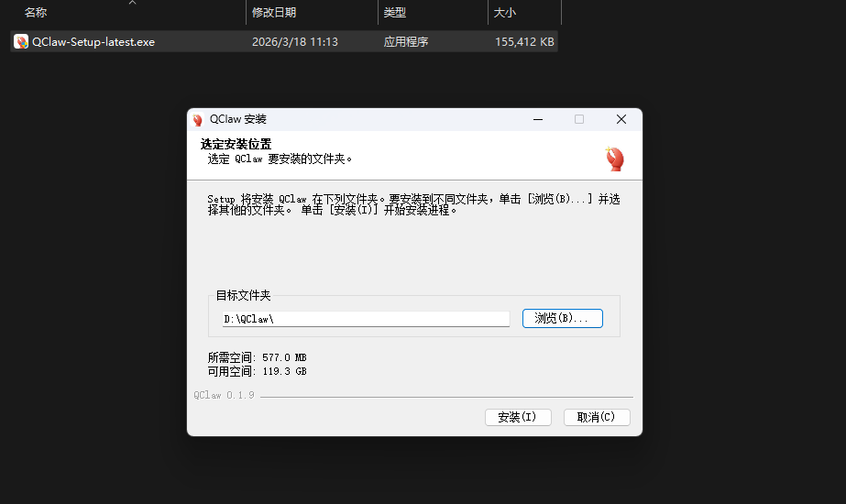Click the 选定 QClaw 要安装的文件夹 subtitle
Viewport: 846px width, 504px height.
coord(280,159)
